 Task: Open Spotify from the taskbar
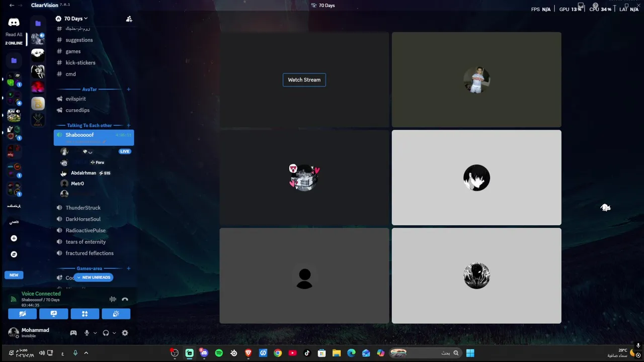[219, 353]
